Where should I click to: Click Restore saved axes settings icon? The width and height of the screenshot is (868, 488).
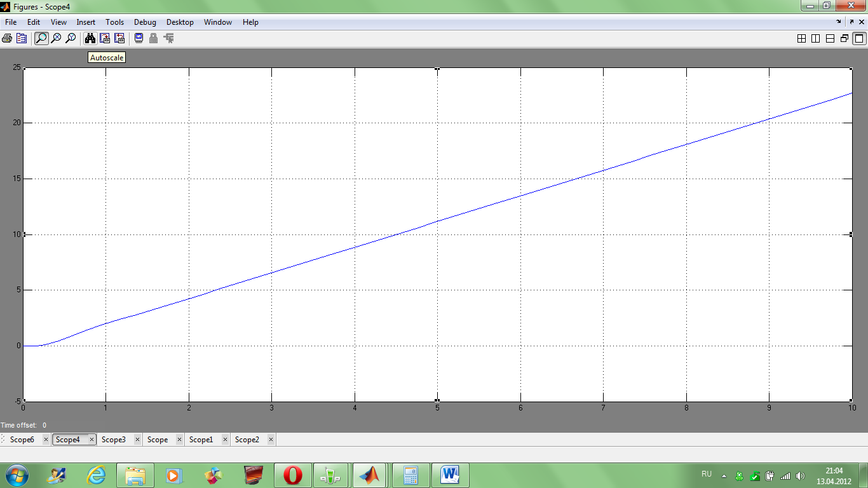[119, 38]
